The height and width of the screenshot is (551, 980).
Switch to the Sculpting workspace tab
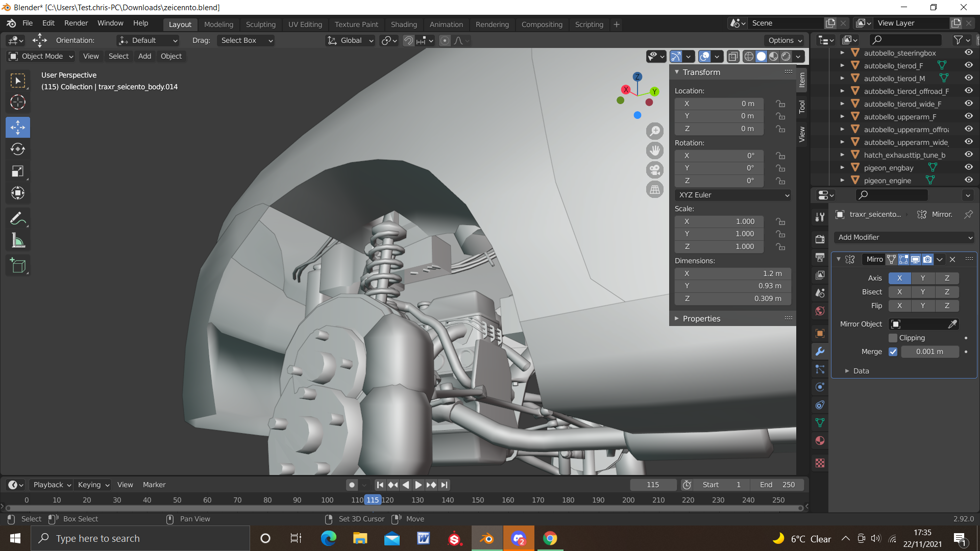click(260, 24)
